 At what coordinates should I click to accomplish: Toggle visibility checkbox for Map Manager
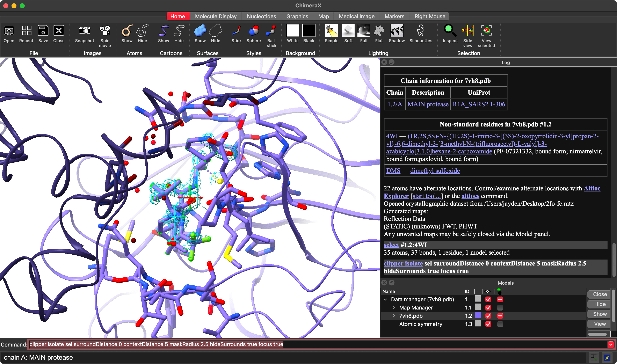tap(488, 308)
